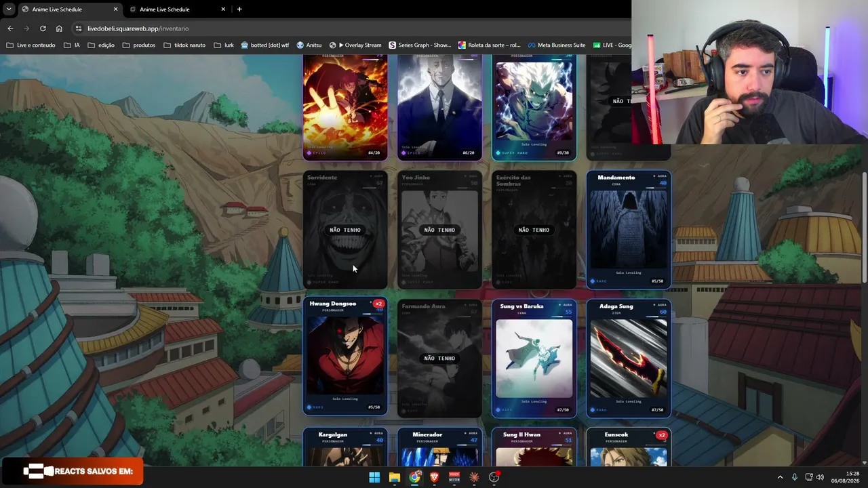Open the locked Sorridente card
This screenshot has width=868, height=488.
point(345,230)
